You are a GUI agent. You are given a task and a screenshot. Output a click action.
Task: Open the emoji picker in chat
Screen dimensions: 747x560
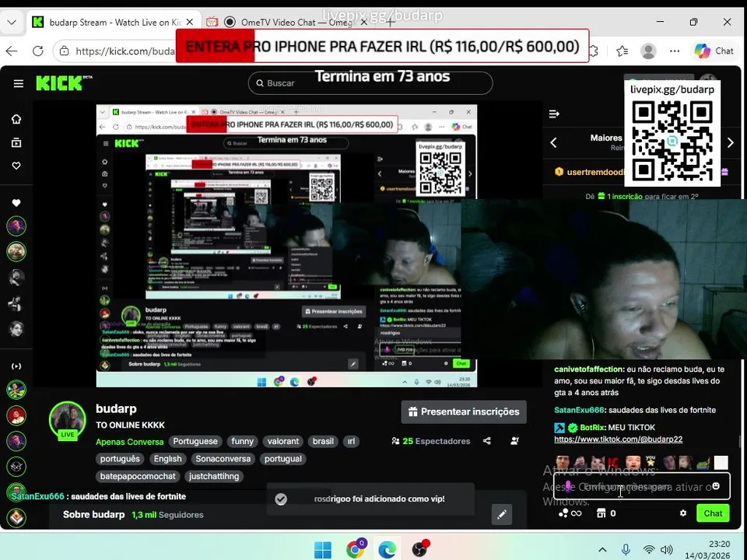pos(716,486)
